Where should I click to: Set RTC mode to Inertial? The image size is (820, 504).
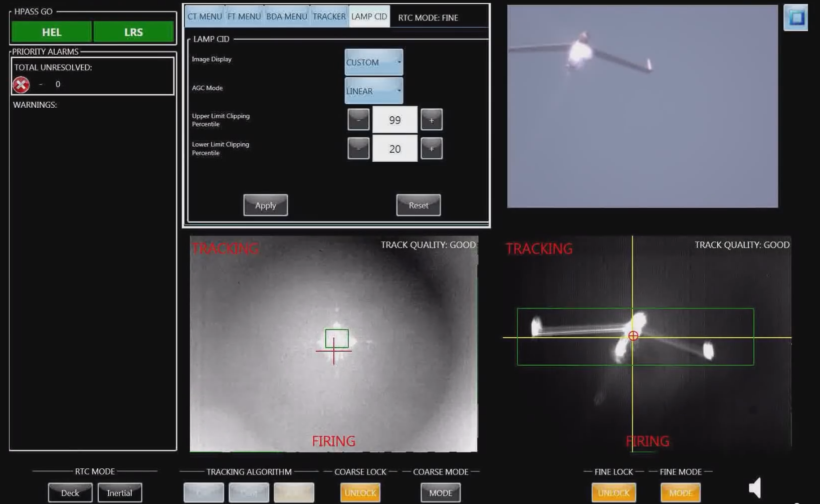120,492
